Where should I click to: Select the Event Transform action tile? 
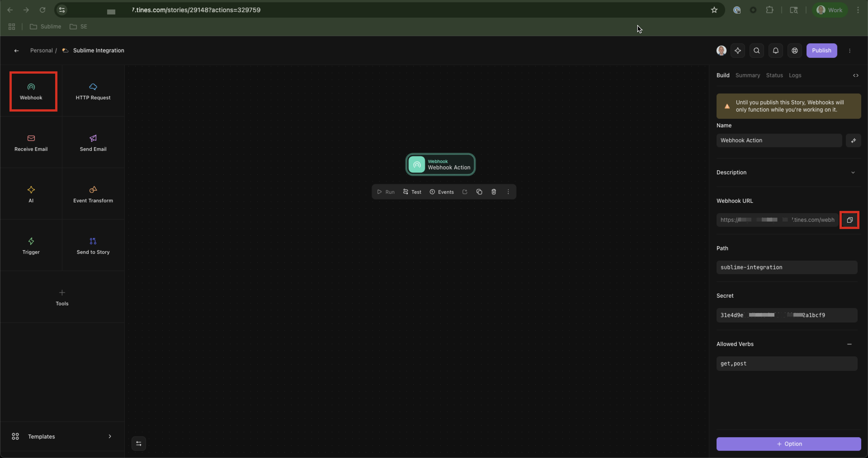click(93, 194)
